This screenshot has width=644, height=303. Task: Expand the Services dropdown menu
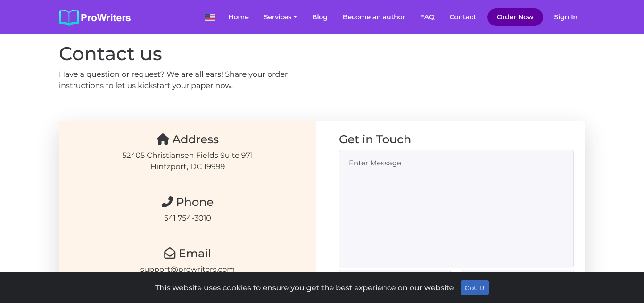(x=280, y=17)
